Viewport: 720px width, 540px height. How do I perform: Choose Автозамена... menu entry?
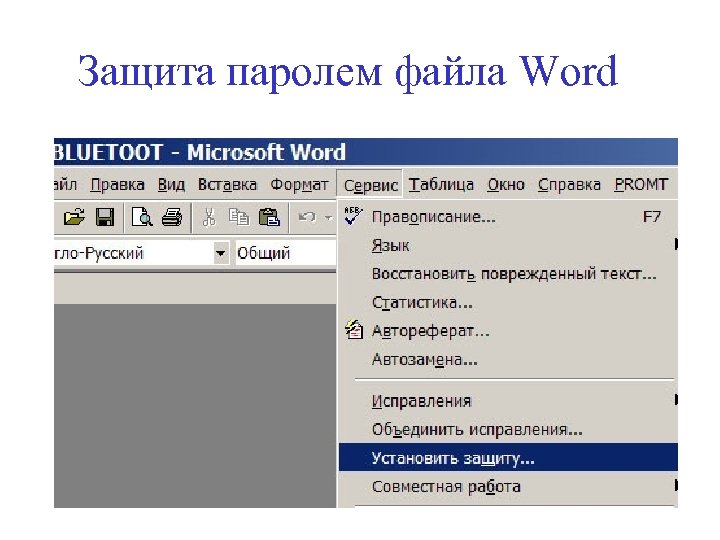pyautogui.click(x=508, y=360)
